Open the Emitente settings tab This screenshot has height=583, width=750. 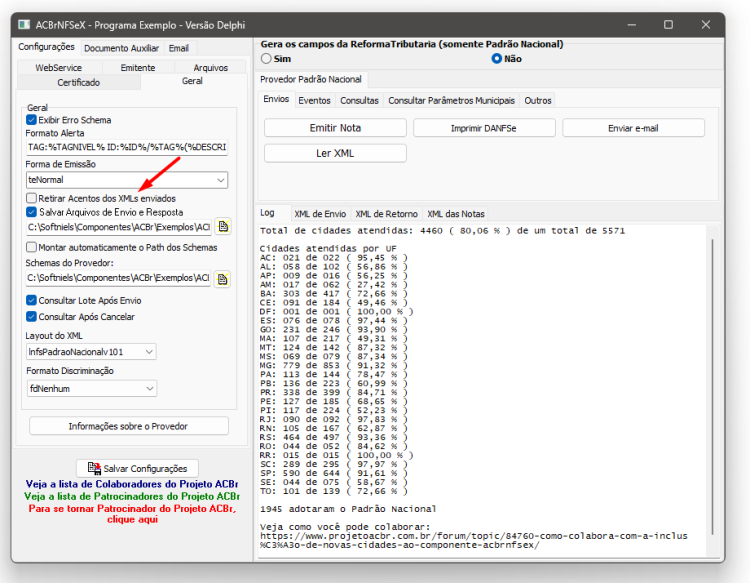point(138,68)
